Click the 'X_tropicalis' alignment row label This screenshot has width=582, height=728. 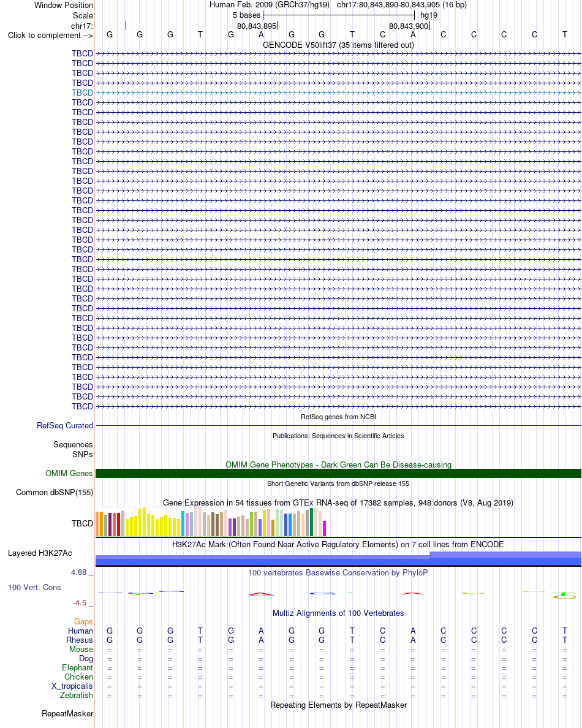[x=72, y=686]
